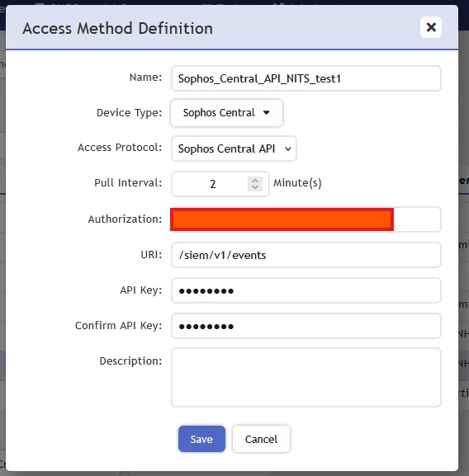Viewport: 469px width, 476px height.
Task: Save the access method definition
Action: (x=201, y=439)
